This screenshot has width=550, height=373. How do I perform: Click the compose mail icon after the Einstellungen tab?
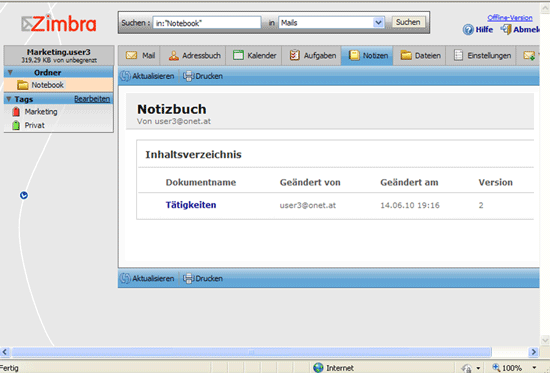tap(529, 55)
